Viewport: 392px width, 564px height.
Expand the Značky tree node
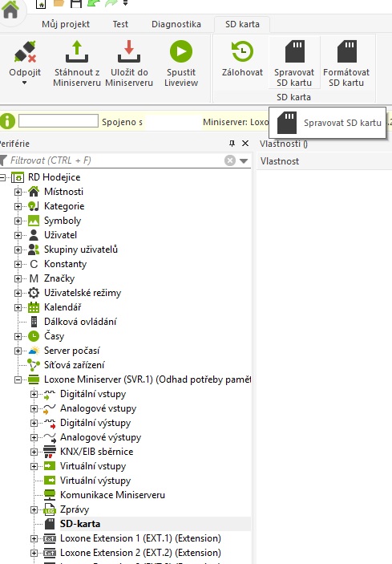pos(18,278)
